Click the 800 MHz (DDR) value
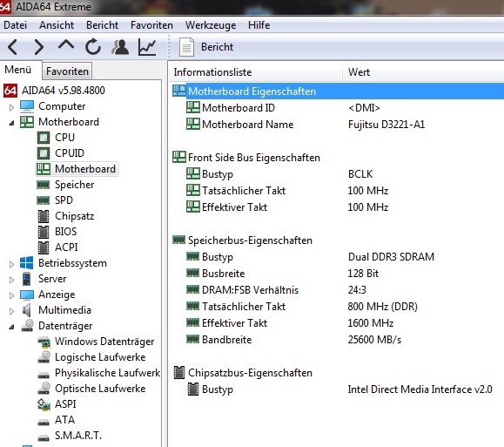The width and height of the screenshot is (504, 447). point(382,307)
